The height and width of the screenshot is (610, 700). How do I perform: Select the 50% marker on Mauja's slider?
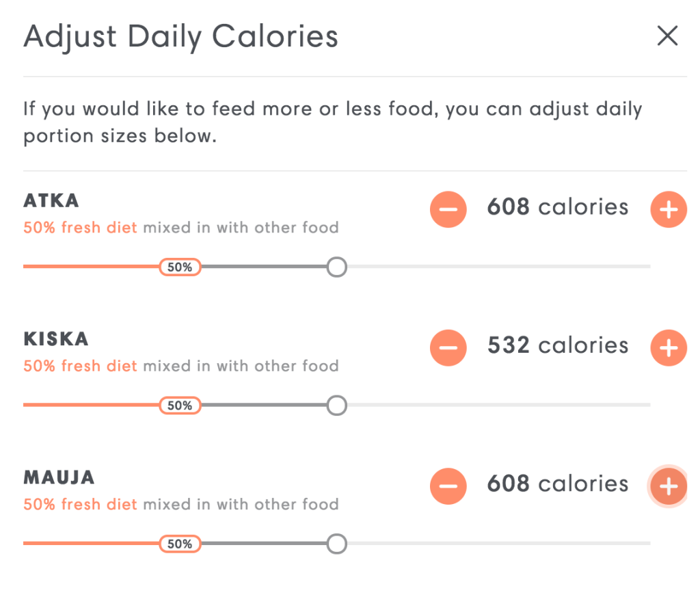point(180,544)
